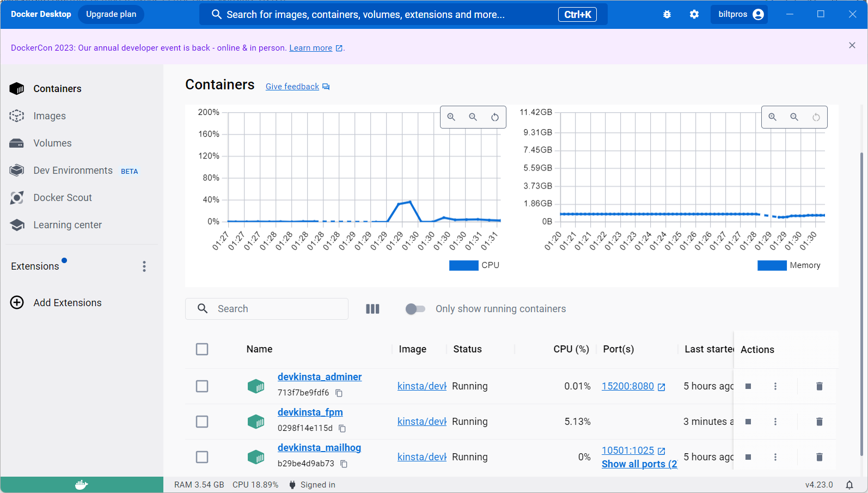Screen dimensions: 868x493
Task: Open the biltpros account menu
Action: point(739,15)
